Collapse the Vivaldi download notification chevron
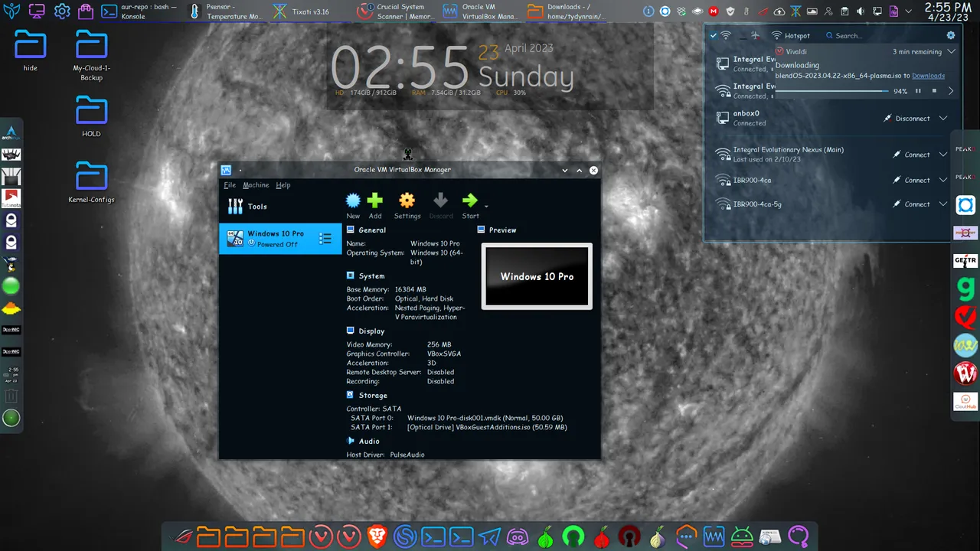980x551 pixels. (x=951, y=51)
